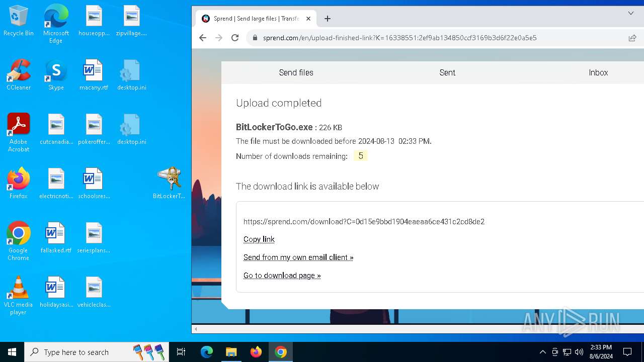This screenshot has width=644, height=362.
Task: Open the network tray icon
Action: 567,352
